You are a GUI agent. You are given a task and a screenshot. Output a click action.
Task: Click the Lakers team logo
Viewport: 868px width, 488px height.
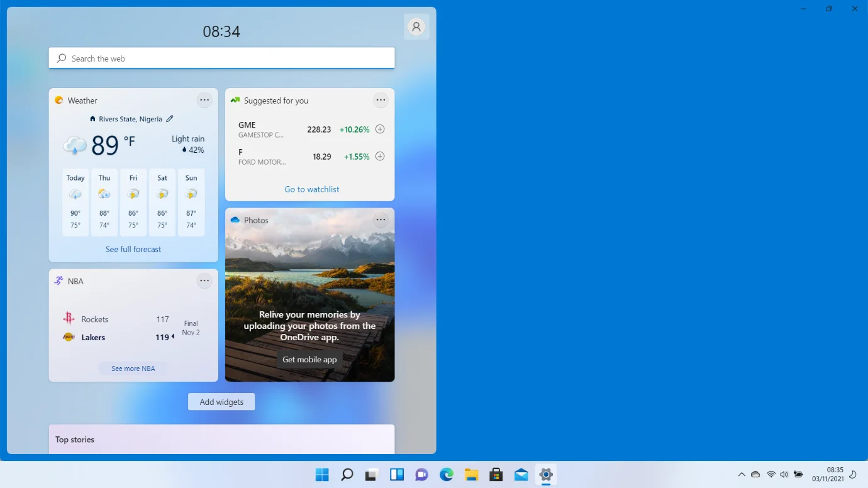point(69,337)
